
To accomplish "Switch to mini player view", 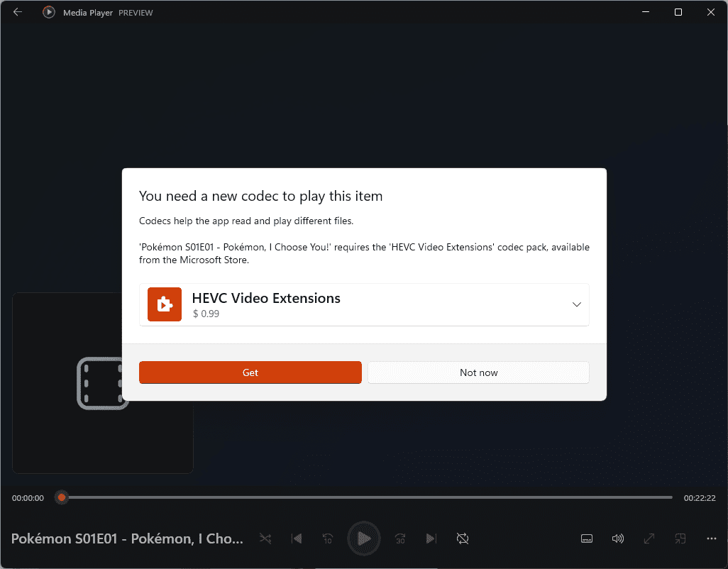I will coord(680,538).
